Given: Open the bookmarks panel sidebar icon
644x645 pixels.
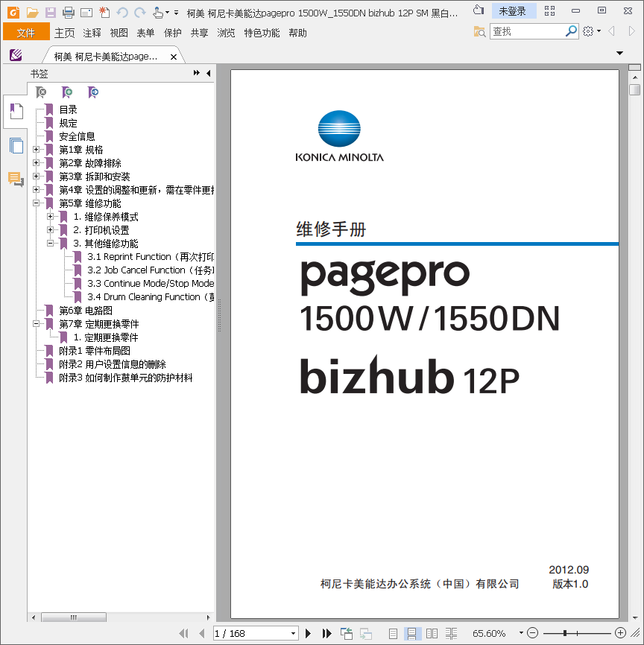Looking at the screenshot, I should pyautogui.click(x=16, y=111).
